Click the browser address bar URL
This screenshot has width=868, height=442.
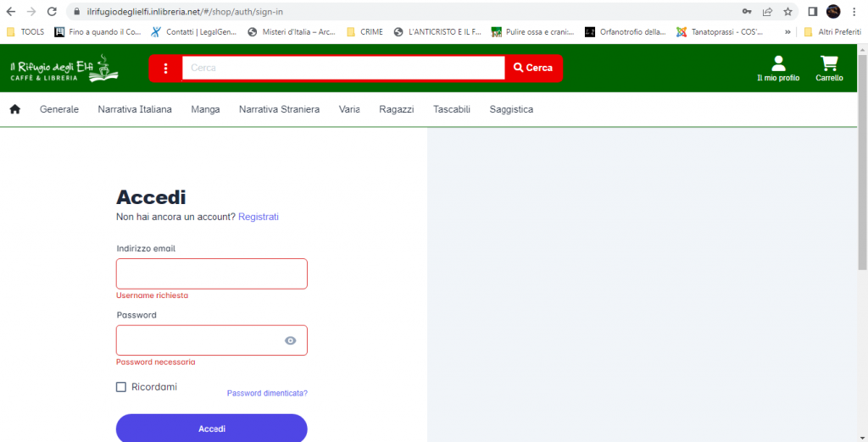(x=186, y=12)
